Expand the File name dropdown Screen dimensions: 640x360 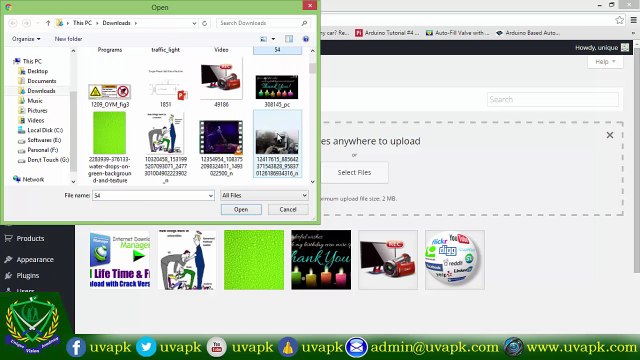(x=211, y=196)
